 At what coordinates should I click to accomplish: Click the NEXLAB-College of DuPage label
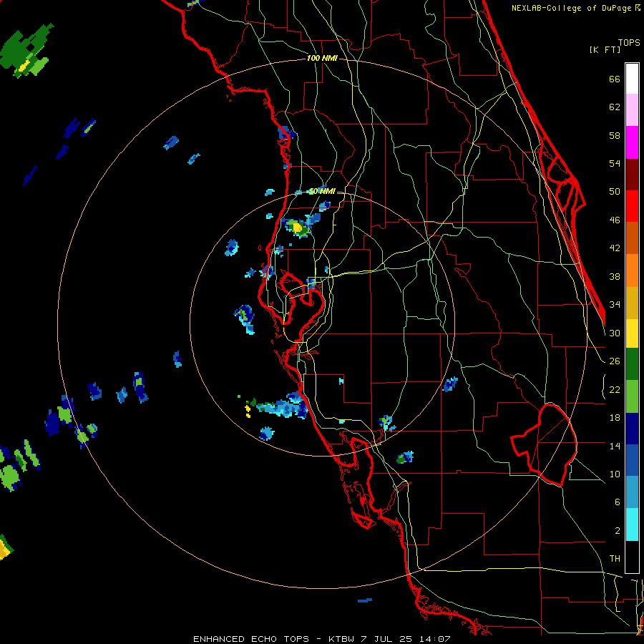pos(572,8)
